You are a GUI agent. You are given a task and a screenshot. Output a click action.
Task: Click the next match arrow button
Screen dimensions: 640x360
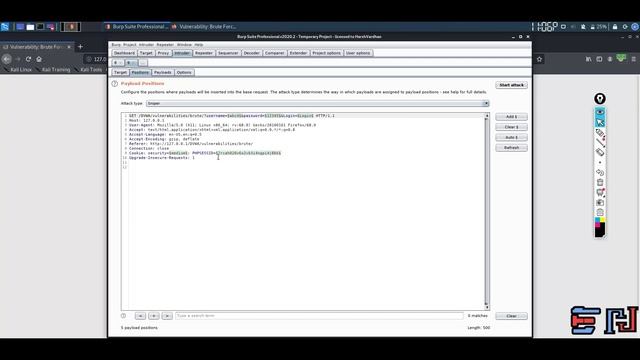pyautogui.click(x=167, y=316)
